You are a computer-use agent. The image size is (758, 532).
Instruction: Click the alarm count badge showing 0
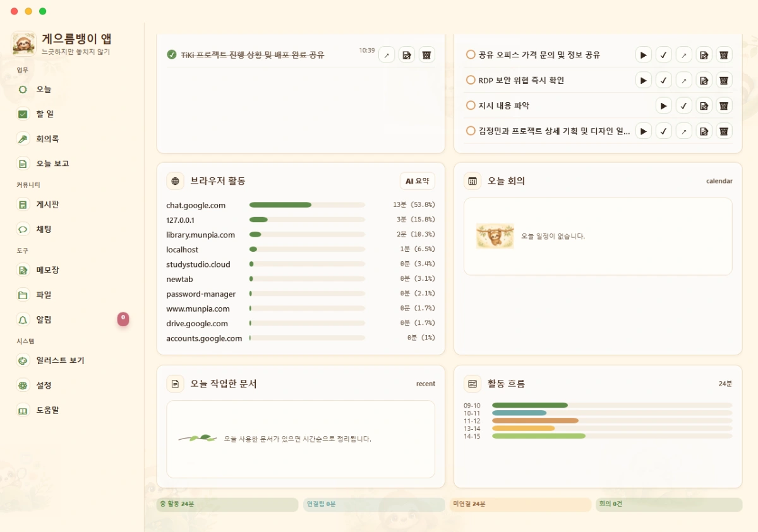pyautogui.click(x=123, y=319)
